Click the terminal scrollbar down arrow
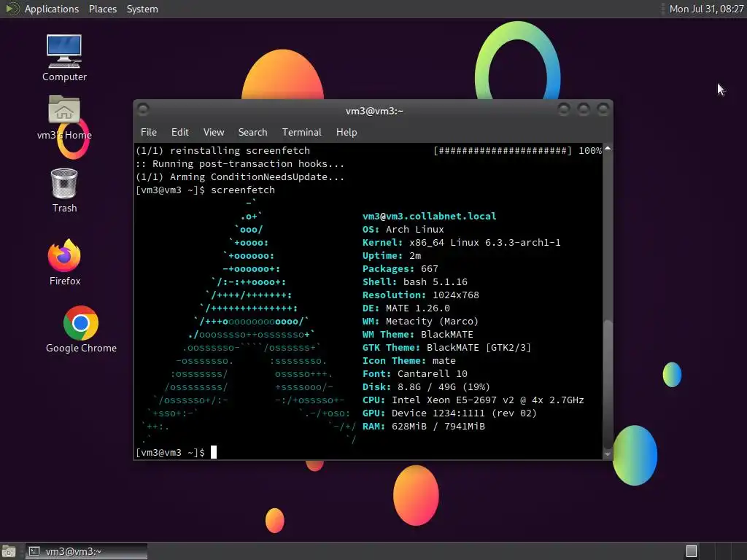The width and height of the screenshot is (747, 560). click(608, 454)
